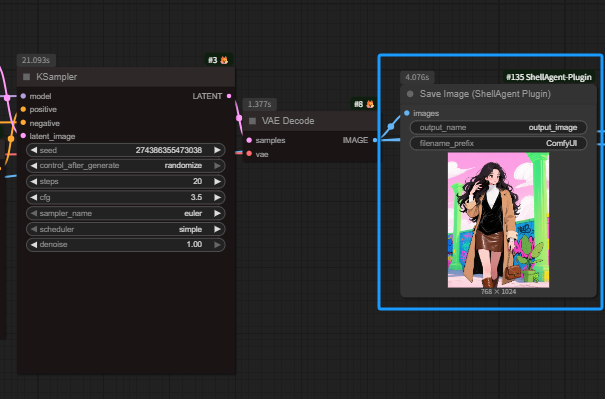Click the latent_image input socket
The image size is (607, 401).
[x=23, y=137]
